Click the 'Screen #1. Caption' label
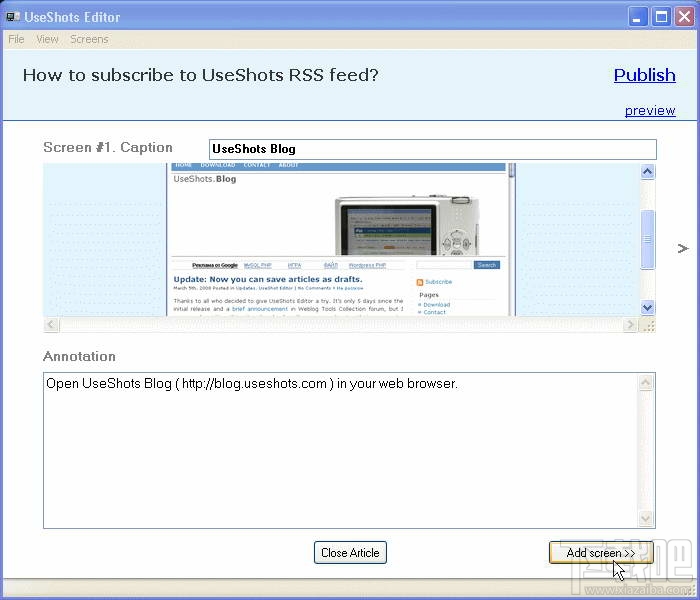The width and height of the screenshot is (700, 600). 108,147
